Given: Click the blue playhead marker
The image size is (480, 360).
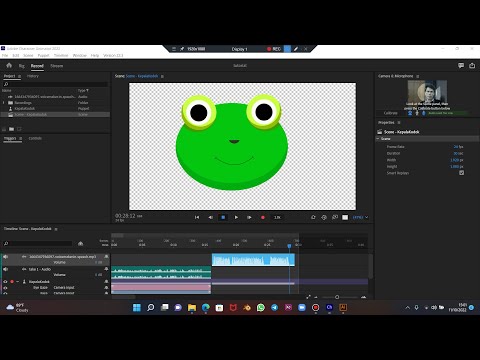Looking at the screenshot, I should pyautogui.click(x=289, y=246).
